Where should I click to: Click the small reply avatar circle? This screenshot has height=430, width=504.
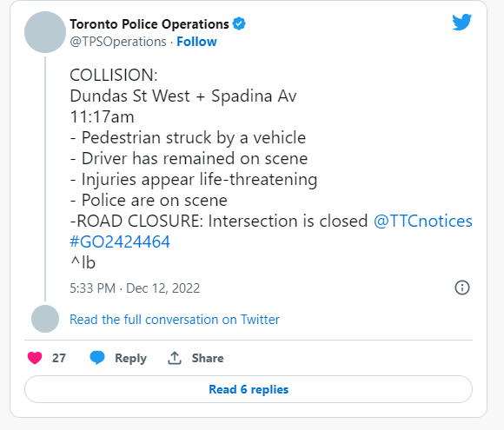(45, 319)
